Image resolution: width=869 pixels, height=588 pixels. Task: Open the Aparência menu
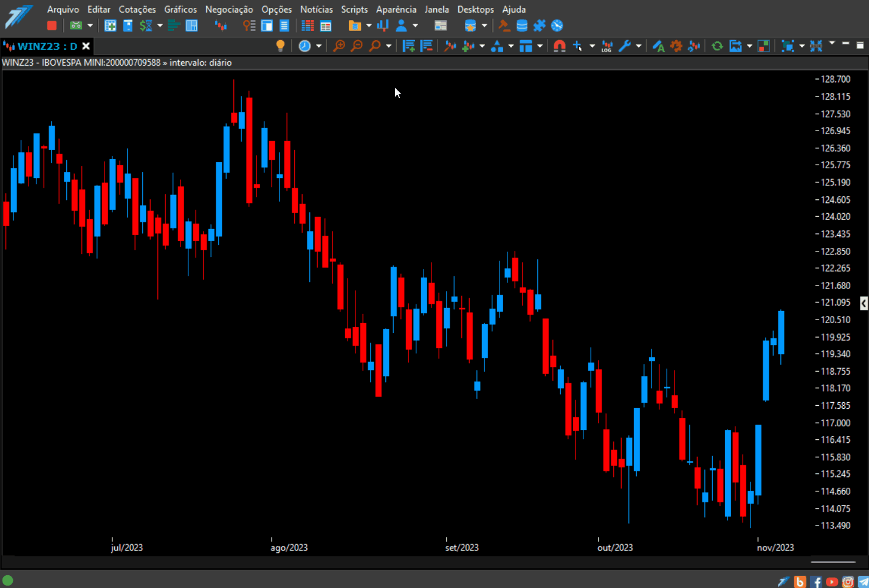(x=396, y=9)
